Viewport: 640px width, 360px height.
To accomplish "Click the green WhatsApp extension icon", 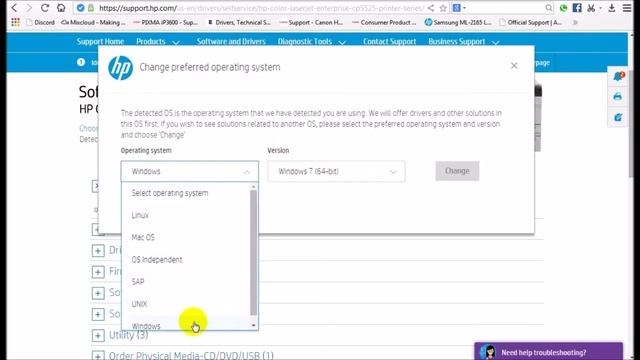I will click(563, 8).
